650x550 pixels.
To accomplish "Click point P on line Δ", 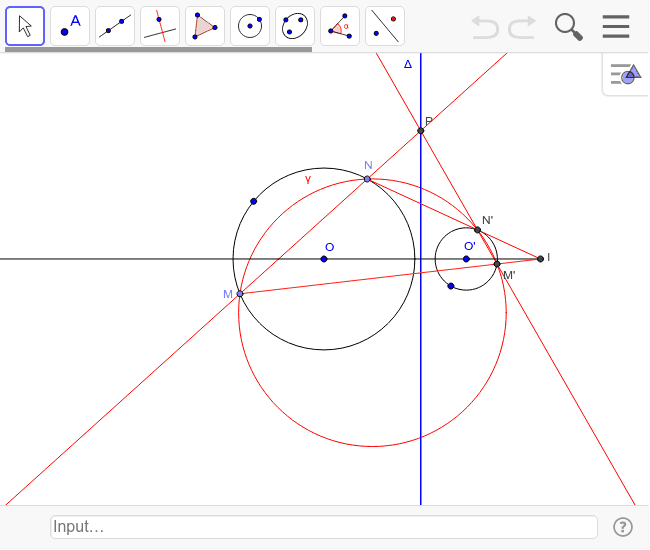I will click(421, 131).
